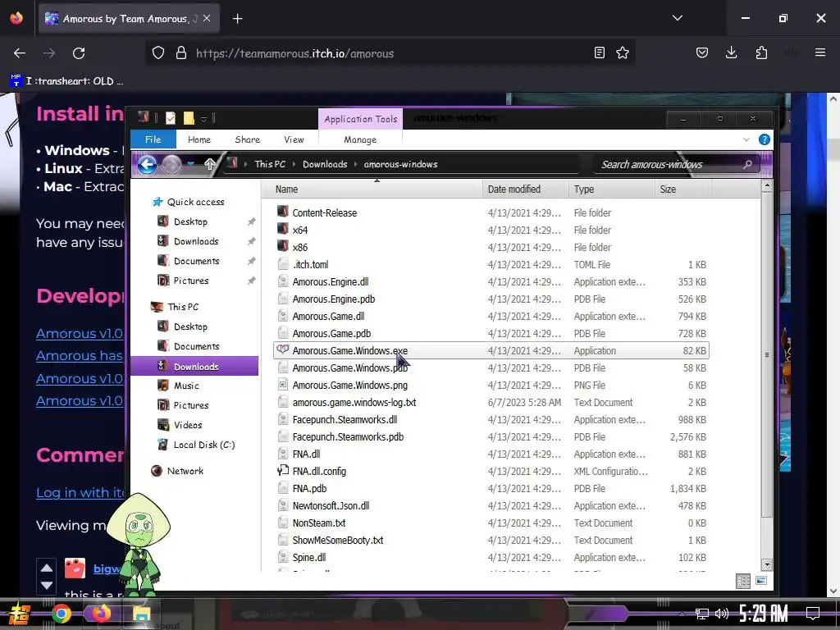Expand the Explorer ribbon chevron

tap(746, 139)
